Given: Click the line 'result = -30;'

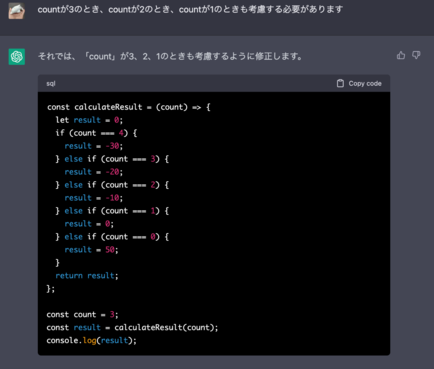Looking at the screenshot, I should click(94, 146).
